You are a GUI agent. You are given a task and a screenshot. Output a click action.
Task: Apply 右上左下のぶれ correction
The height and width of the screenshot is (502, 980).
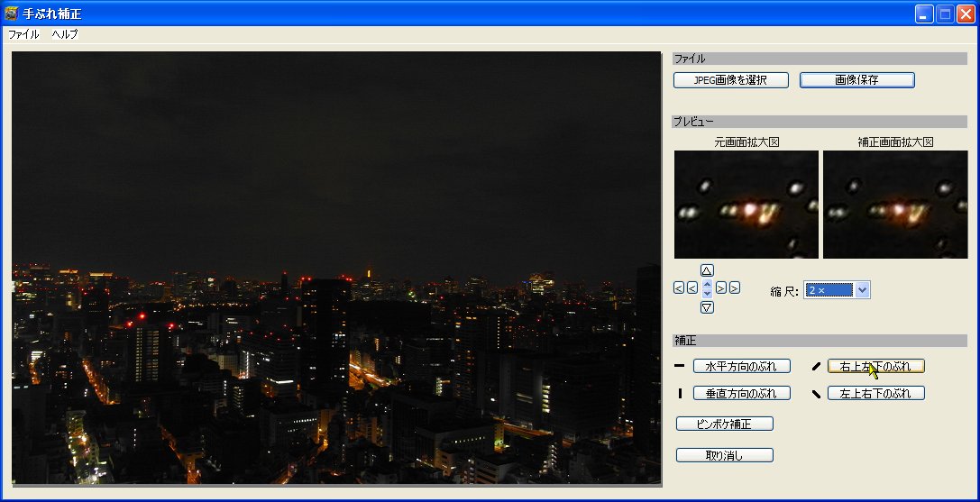point(875,366)
